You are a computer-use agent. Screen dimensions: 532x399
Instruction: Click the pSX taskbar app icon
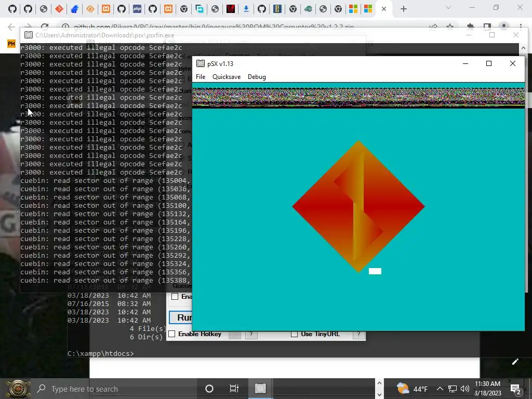point(260,389)
